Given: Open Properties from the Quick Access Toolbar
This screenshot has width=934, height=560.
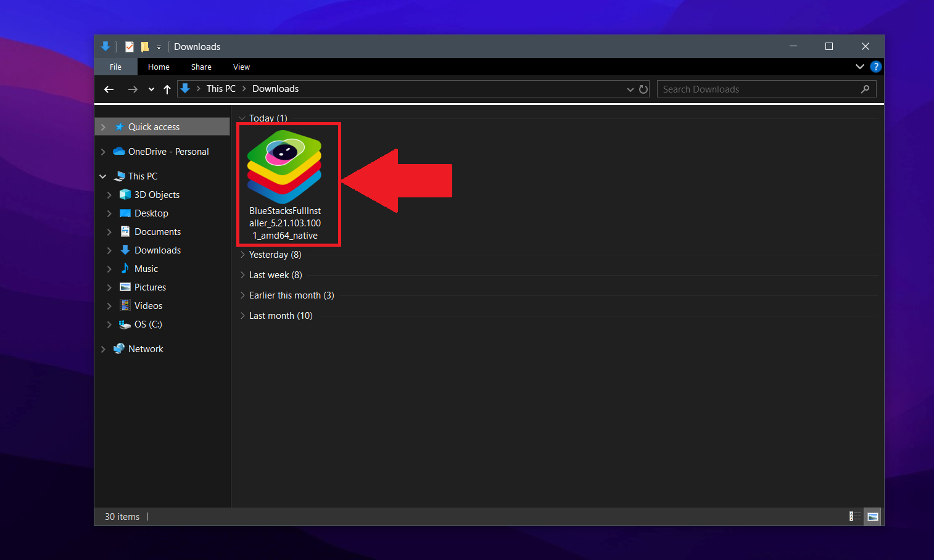Looking at the screenshot, I should 129,46.
